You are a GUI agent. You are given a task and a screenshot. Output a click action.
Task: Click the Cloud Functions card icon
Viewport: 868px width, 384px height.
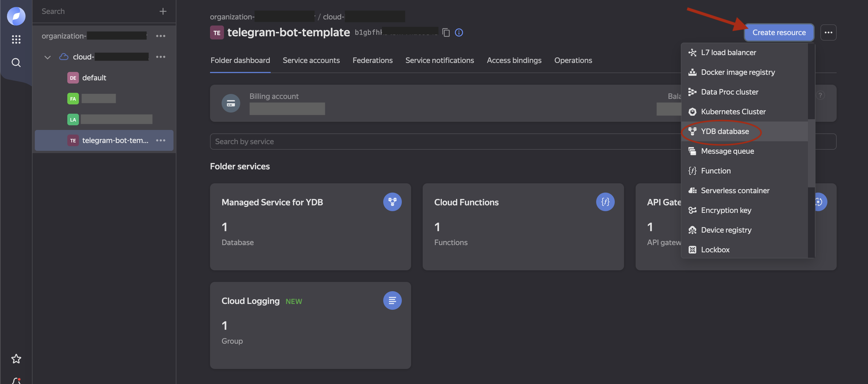click(x=605, y=202)
